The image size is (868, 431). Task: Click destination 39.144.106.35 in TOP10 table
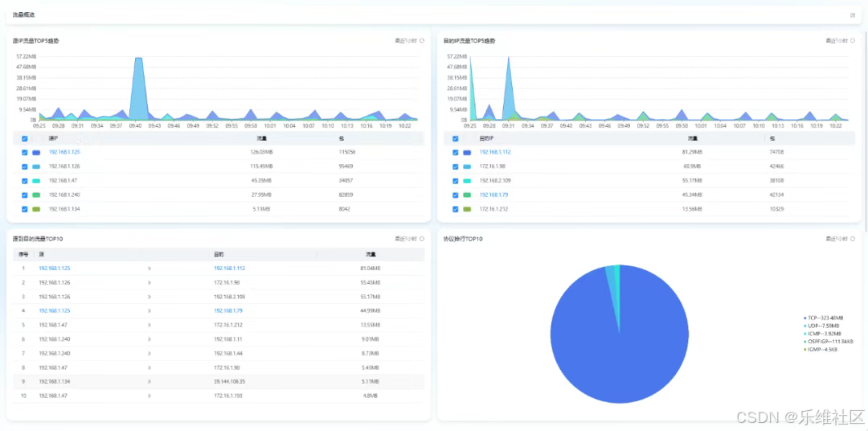tap(229, 381)
